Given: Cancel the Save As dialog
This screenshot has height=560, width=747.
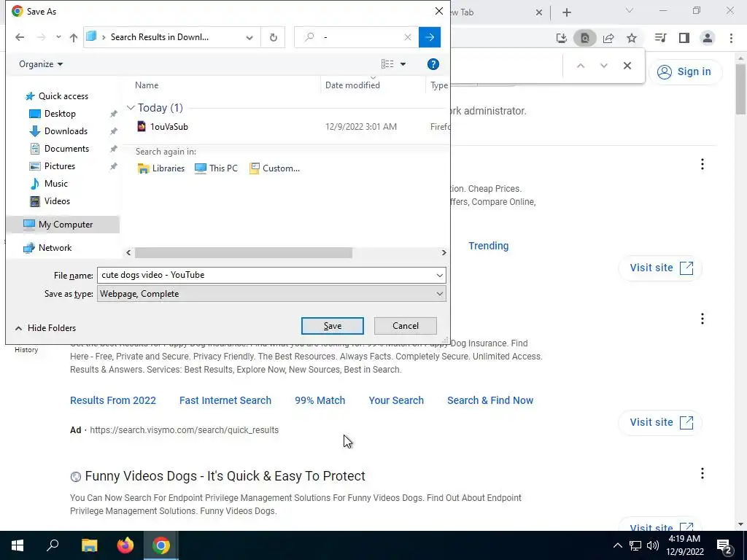Looking at the screenshot, I should click(406, 326).
